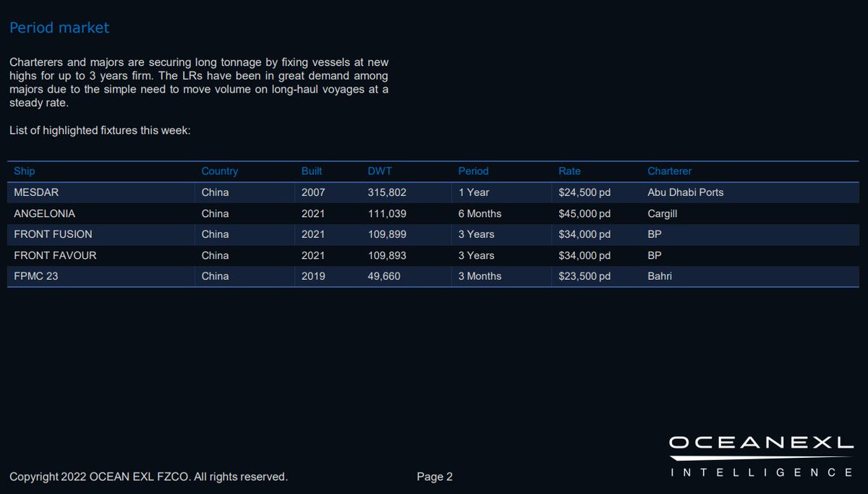Click built year 2019 for FPMC 23
Screen dimensions: 868x494
point(313,276)
